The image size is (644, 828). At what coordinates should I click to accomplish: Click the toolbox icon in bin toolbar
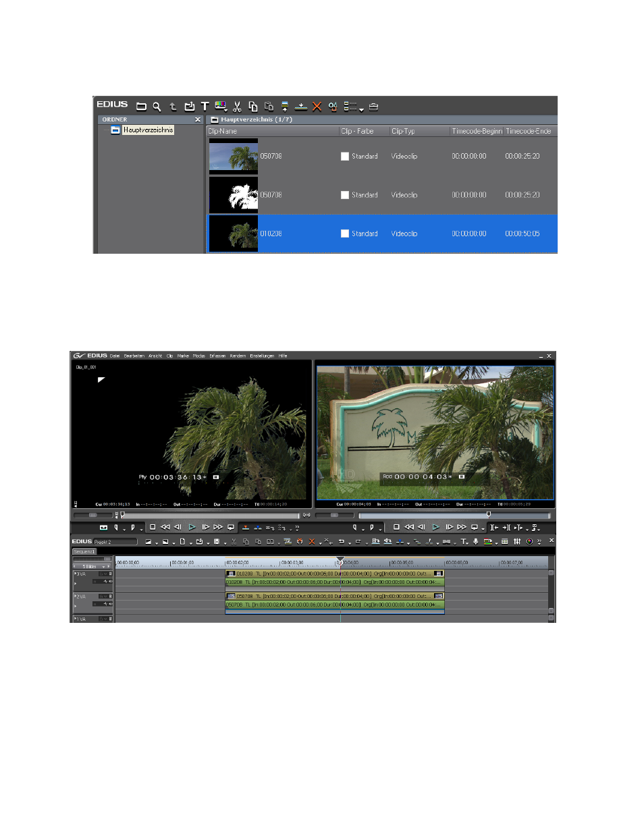click(x=374, y=106)
